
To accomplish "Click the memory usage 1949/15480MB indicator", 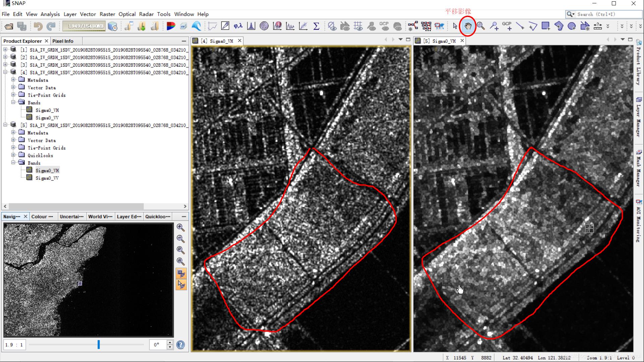I will 84,26.
